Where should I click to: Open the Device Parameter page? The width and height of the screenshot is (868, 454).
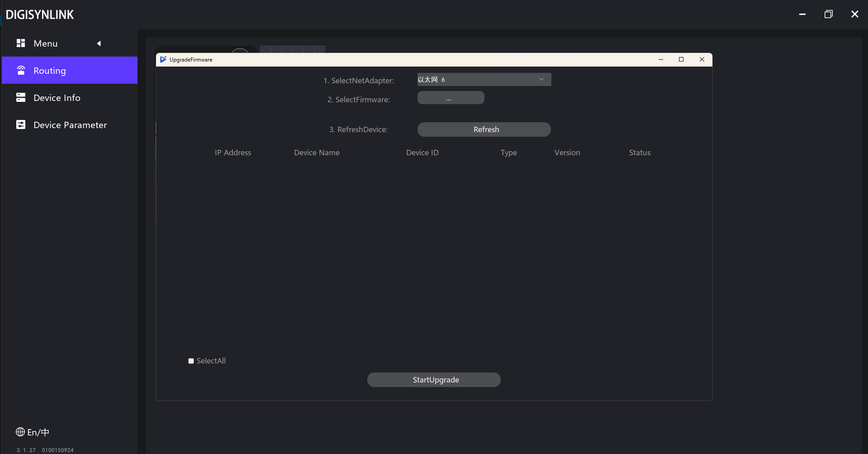click(x=70, y=124)
